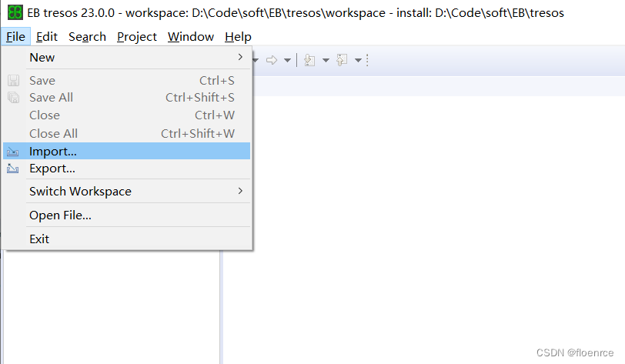Viewport: 625px width, 364px height.
Task: Click the Save menu entry
Action: [127, 81]
